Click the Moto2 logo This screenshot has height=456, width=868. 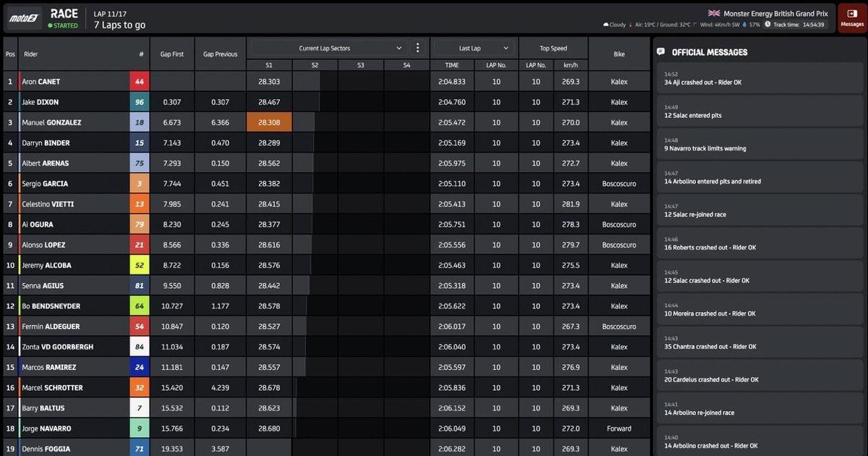pyautogui.click(x=23, y=18)
